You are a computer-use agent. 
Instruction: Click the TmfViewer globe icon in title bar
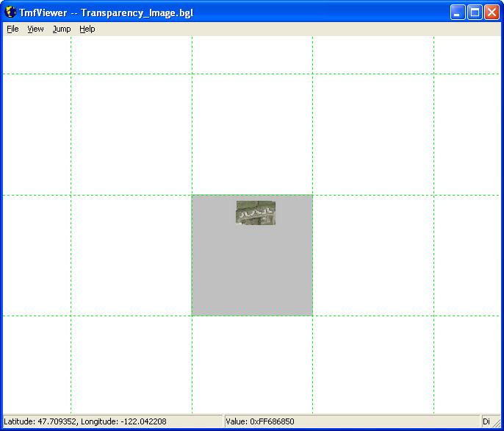[10, 13]
